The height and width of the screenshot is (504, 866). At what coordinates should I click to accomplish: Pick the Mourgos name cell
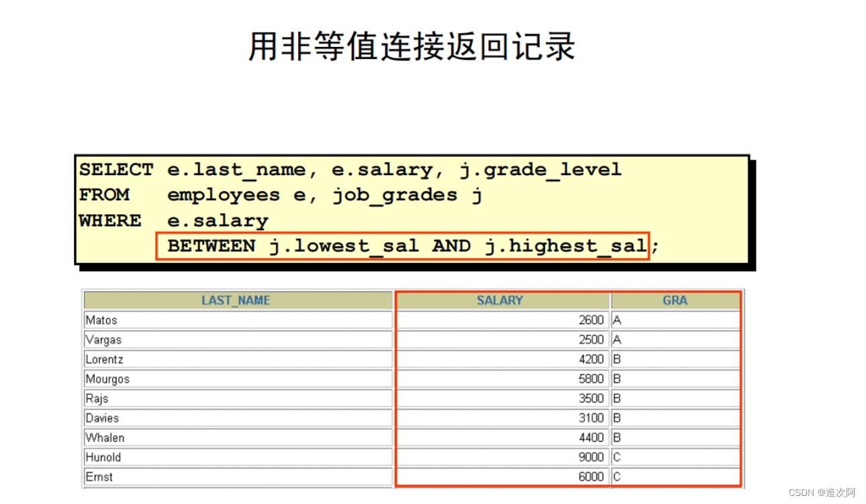click(238, 379)
